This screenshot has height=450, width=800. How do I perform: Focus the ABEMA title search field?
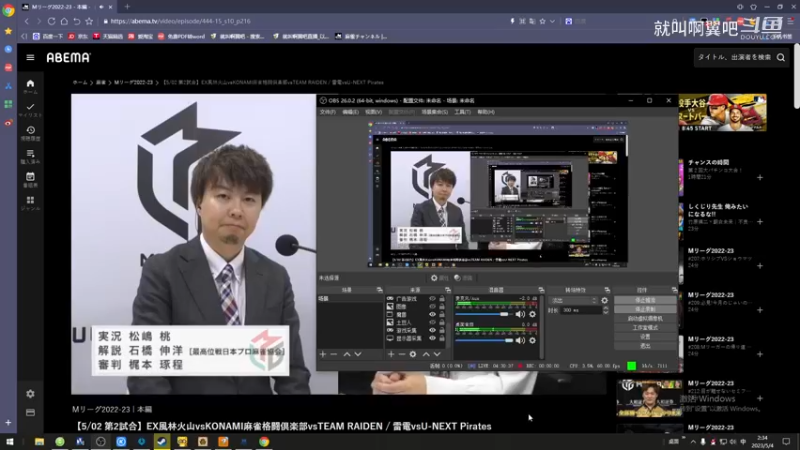735,58
